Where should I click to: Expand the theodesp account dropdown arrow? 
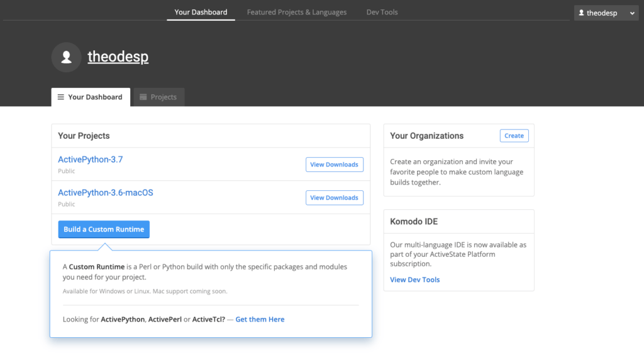coord(632,13)
